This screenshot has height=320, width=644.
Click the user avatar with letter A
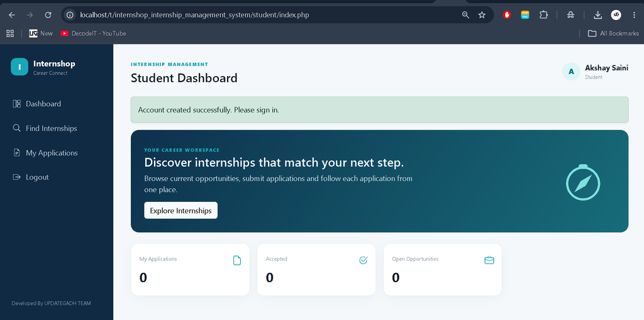(x=571, y=72)
